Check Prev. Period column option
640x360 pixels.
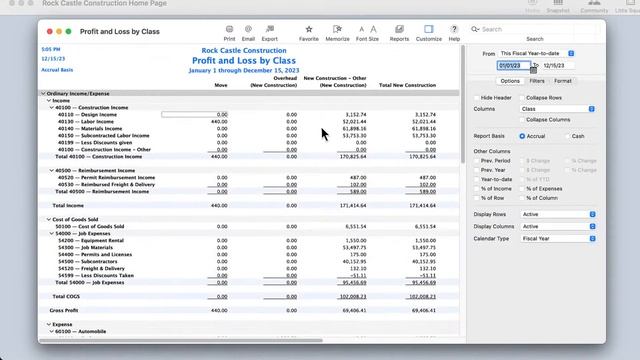click(x=476, y=161)
